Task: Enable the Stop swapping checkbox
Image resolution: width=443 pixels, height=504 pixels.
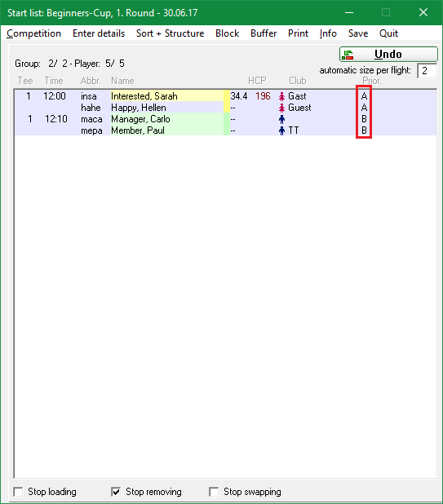Action: tap(214, 492)
